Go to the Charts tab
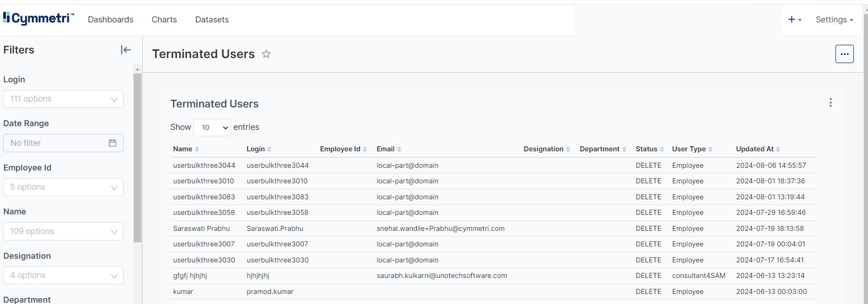Image resolution: width=868 pixels, height=304 pixels. point(164,20)
